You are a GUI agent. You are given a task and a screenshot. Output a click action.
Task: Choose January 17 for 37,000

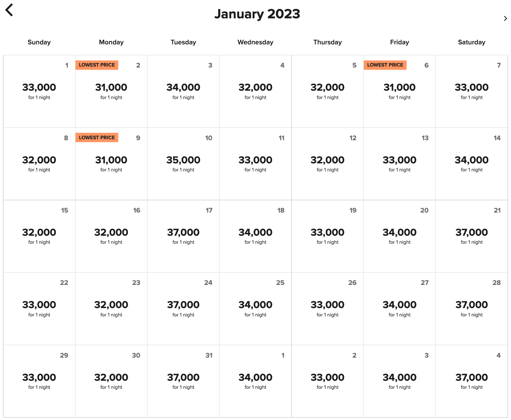coord(183,236)
